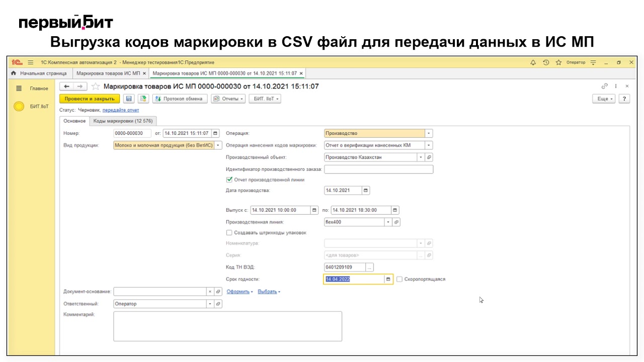The width and height of the screenshot is (644, 362).
Task: Save document with floppy disk icon
Action: [x=129, y=99]
